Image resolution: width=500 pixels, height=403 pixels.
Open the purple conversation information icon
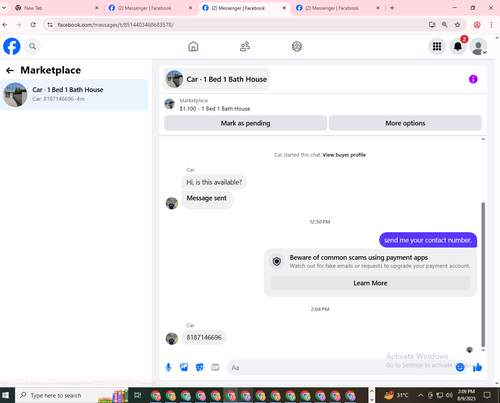(x=473, y=79)
